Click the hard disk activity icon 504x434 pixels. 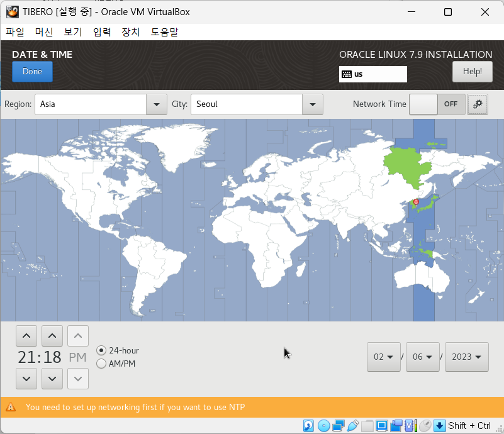(x=308, y=426)
